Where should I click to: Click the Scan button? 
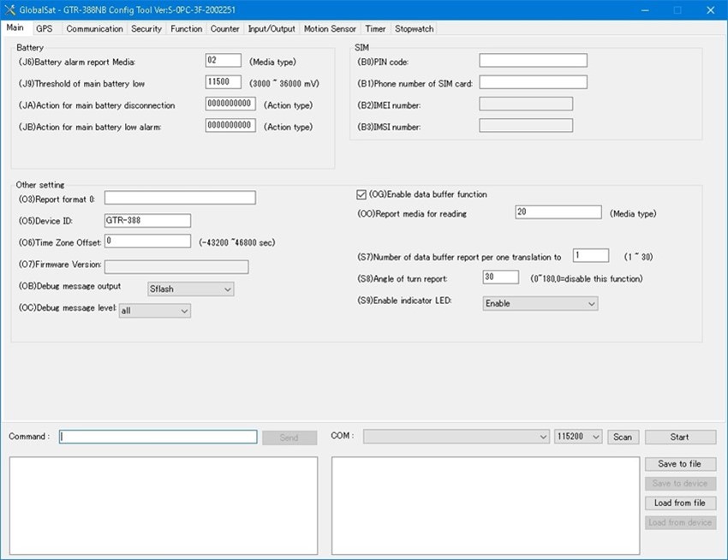623,437
